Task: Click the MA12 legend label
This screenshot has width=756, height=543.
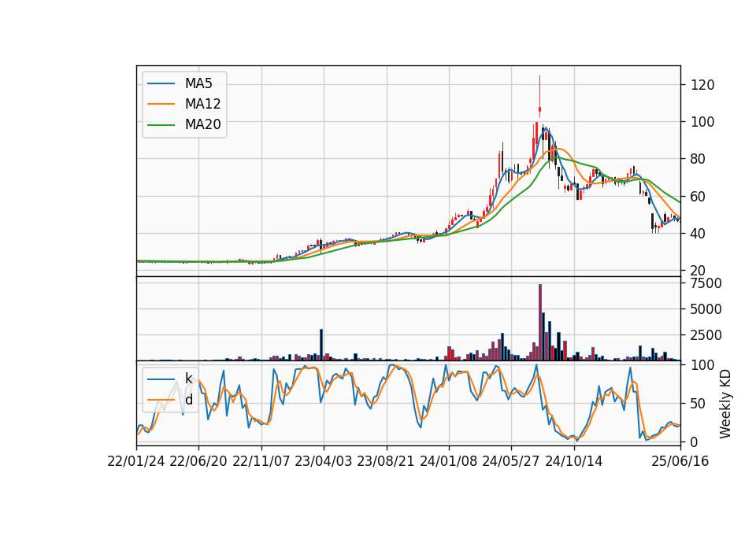Action: click(202, 104)
